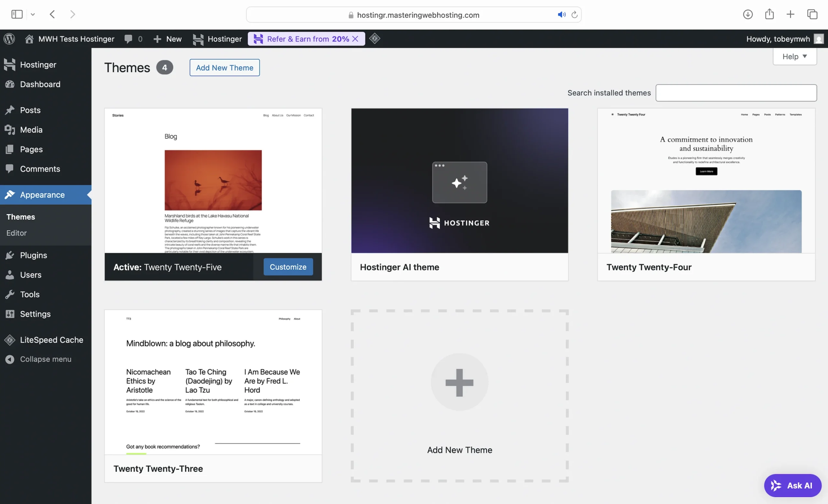
Task: Mute the tab audio speaker icon
Action: click(x=561, y=15)
